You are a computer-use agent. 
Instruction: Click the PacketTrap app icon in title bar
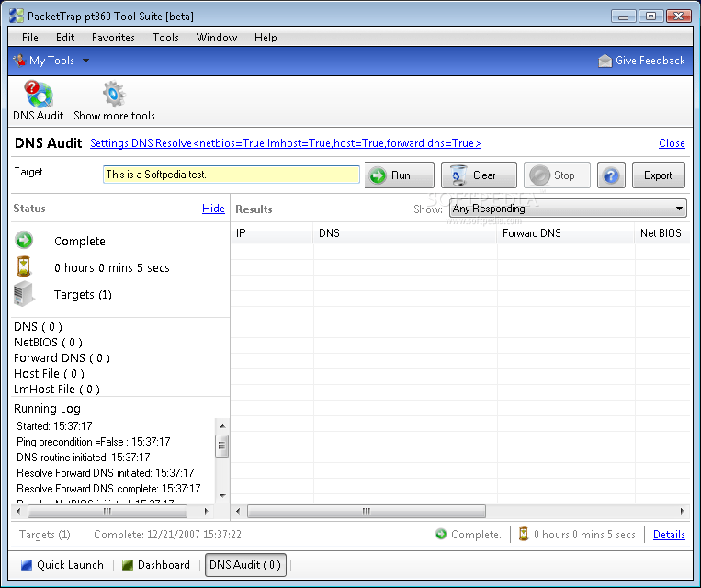pos(17,17)
